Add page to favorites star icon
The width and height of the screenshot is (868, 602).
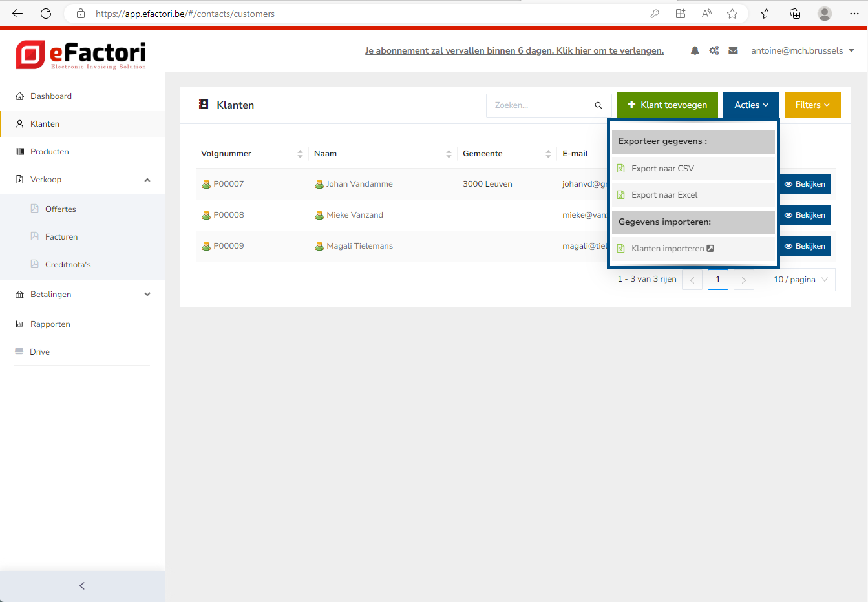(732, 14)
